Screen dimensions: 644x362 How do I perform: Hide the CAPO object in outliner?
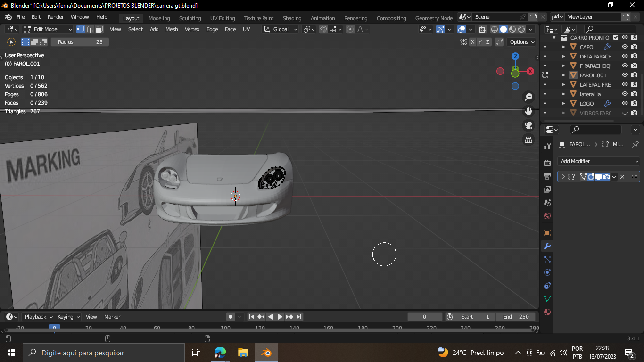coord(625,47)
